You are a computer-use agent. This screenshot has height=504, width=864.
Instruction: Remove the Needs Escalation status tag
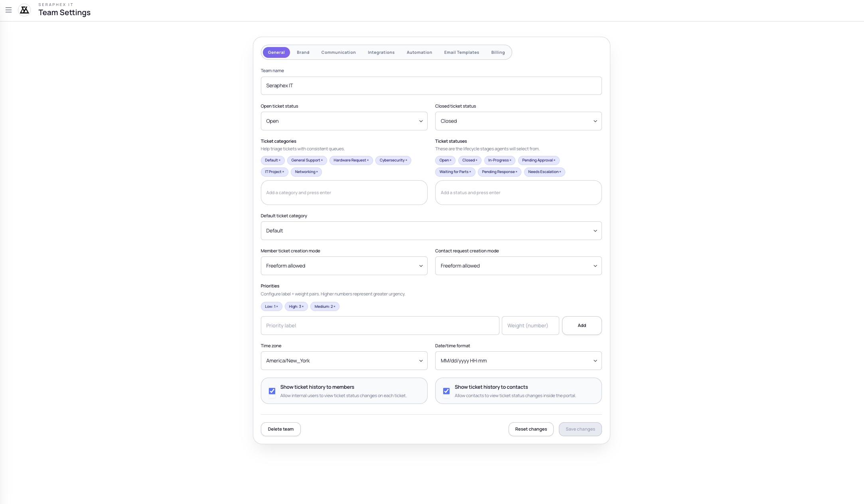(560, 172)
